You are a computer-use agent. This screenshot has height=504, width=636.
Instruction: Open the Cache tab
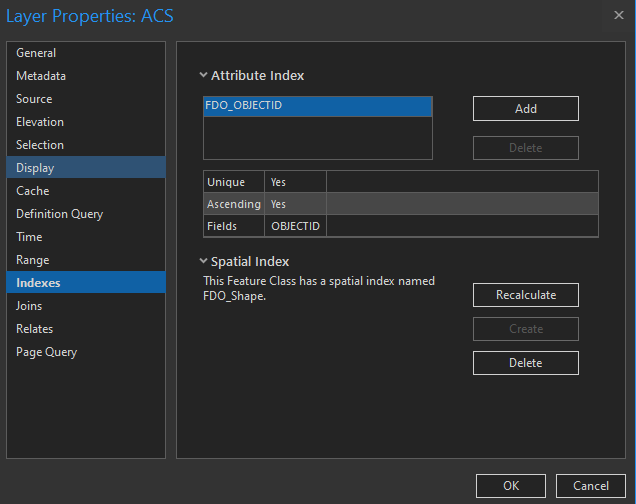pos(32,191)
